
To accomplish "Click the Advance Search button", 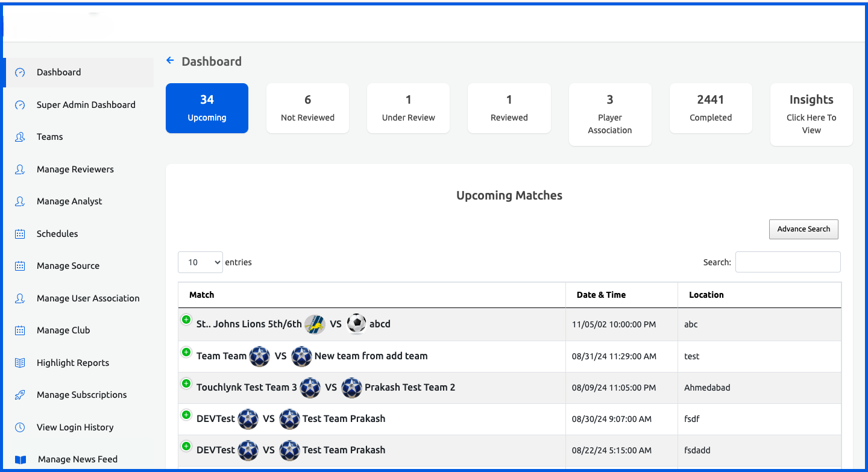I will click(x=804, y=229).
